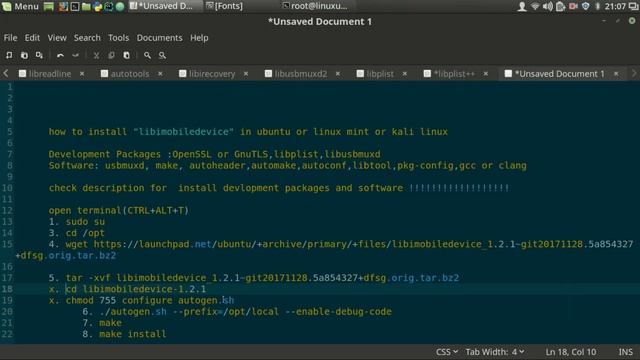This screenshot has height=360, width=640.
Task: Click the window list icon beside clock
Action: [633, 6]
